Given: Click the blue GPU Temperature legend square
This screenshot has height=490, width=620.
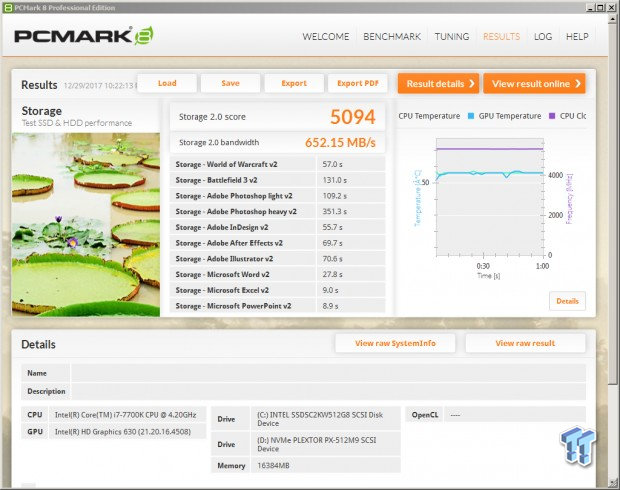Looking at the screenshot, I should coord(471,116).
